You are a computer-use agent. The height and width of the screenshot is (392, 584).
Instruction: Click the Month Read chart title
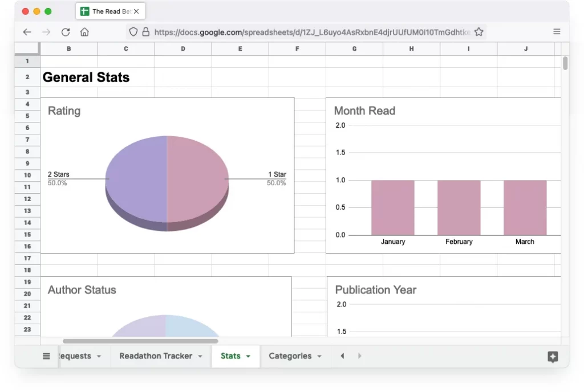click(x=364, y=111)
